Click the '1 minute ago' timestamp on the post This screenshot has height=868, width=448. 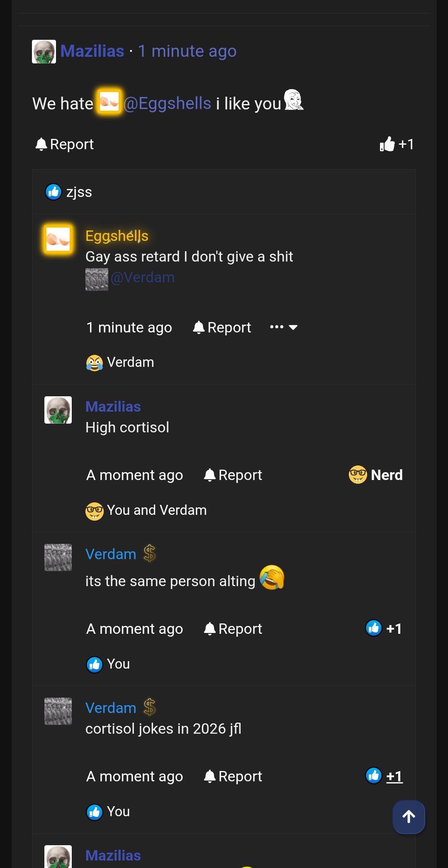[187, 51]
